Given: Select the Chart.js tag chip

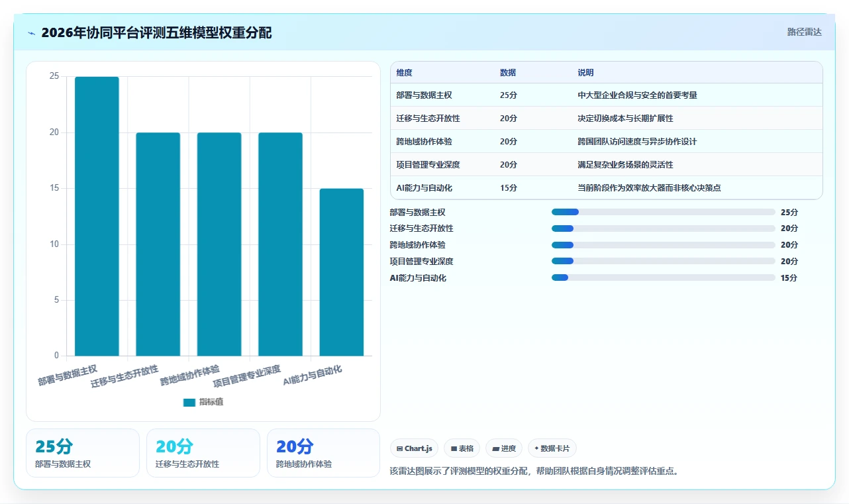Looking at the screenshot, I should [x=414, y=448].
